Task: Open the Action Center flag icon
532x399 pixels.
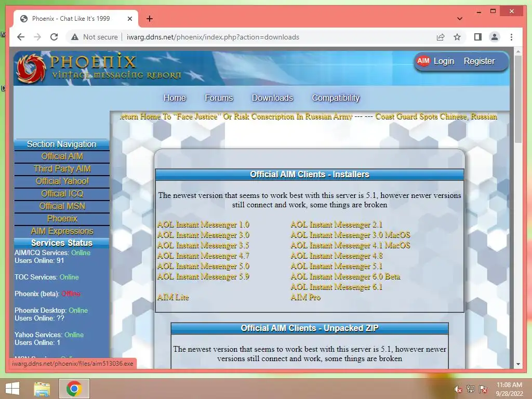Action: [483, 389]
